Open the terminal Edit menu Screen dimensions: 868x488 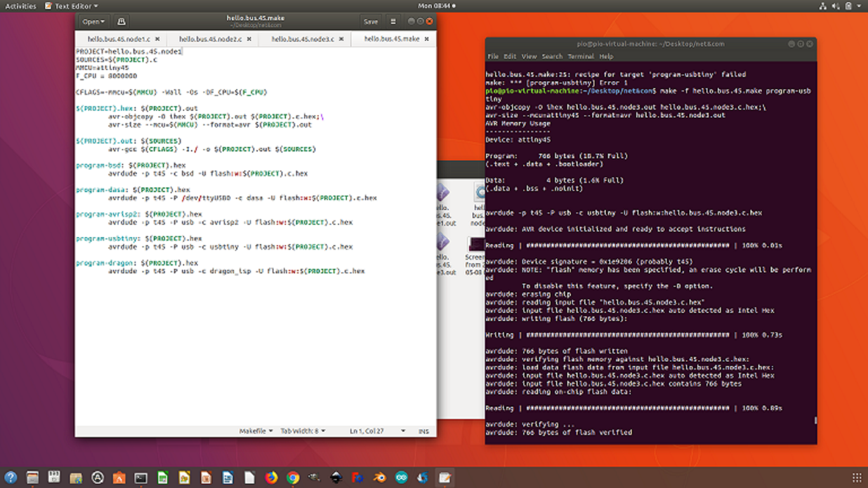pyautogui.click(x=510, y=56)
